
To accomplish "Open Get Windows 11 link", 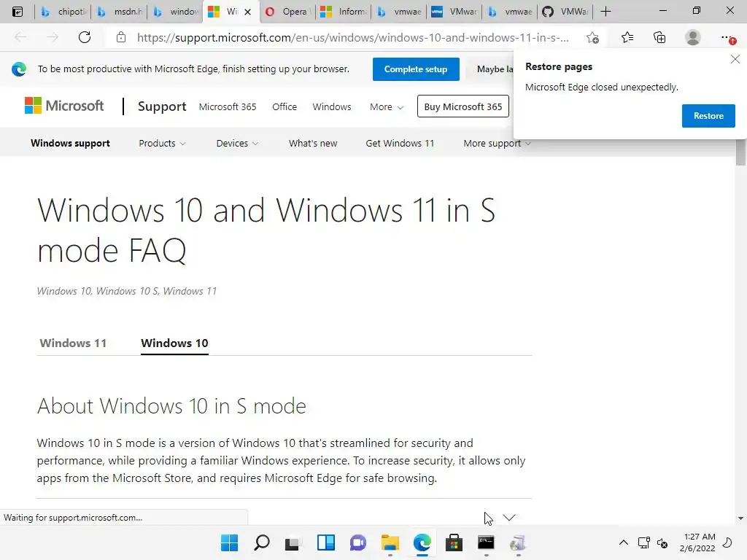I will tap(400, 144).
